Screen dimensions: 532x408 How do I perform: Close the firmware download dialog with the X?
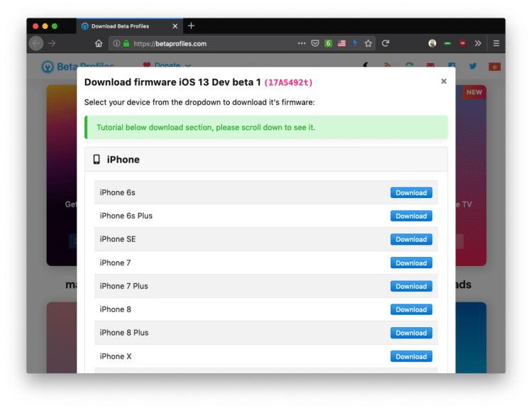pyautogui.click(x=443, y=81)
